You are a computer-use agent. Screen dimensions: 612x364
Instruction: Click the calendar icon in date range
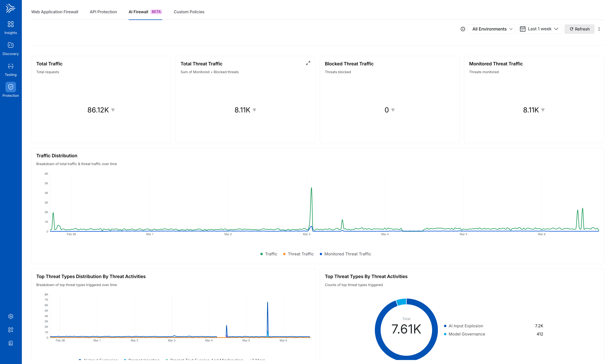click(x=523, y=29)
